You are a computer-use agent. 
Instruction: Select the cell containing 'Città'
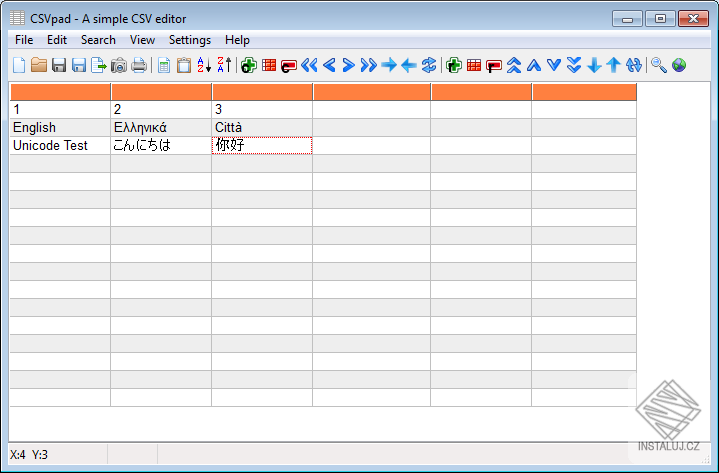(x=262, y=127)
